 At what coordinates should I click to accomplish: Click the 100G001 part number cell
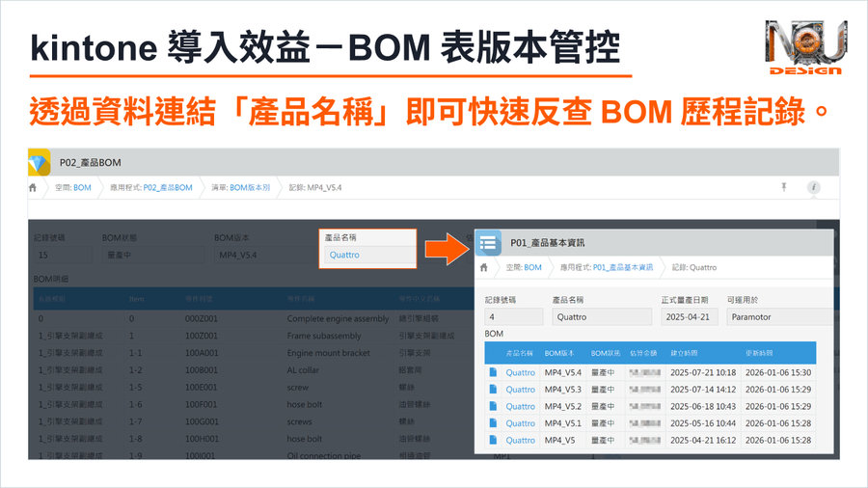point(202,421)
